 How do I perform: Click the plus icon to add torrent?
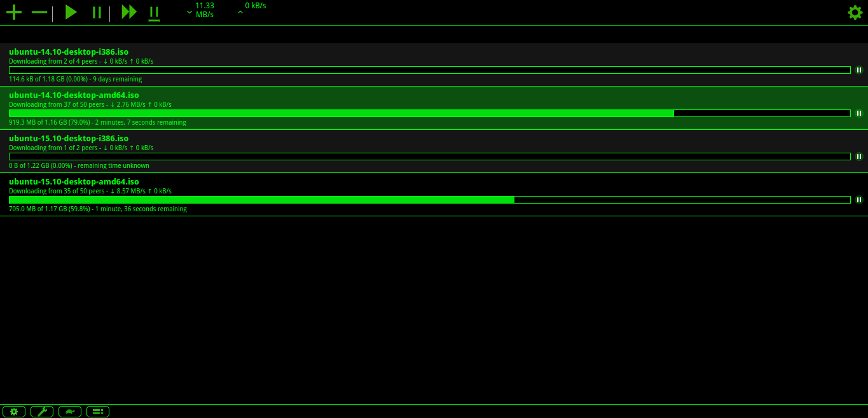click(14, 12)
